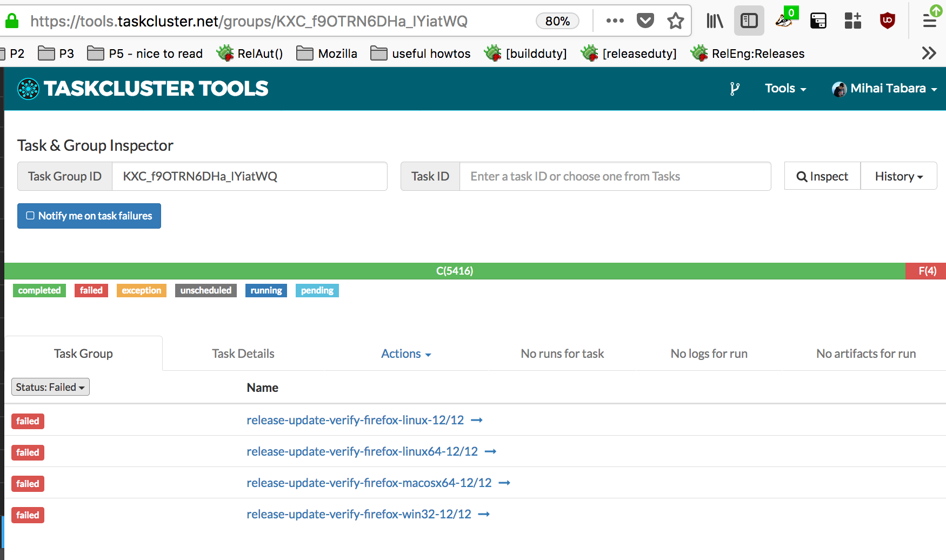Screen dimensions: 946x560
Task: Click the Task & Group Inspector heading
Action: point(95,145)
